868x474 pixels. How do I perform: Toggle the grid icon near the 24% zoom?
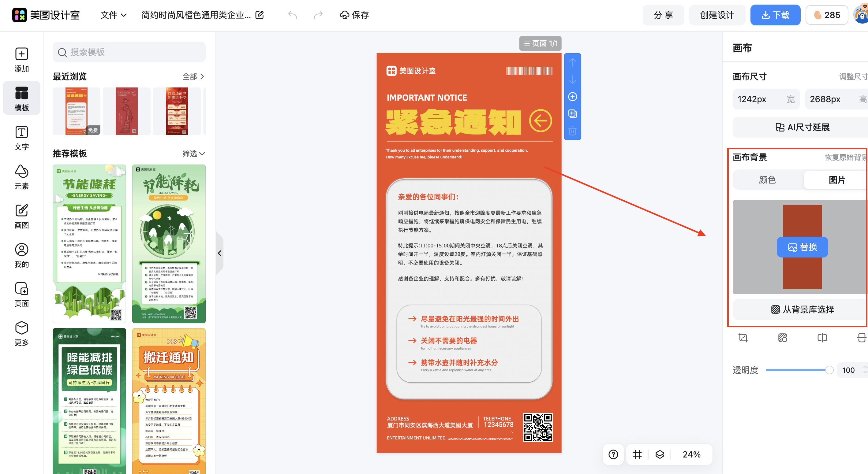637,454
